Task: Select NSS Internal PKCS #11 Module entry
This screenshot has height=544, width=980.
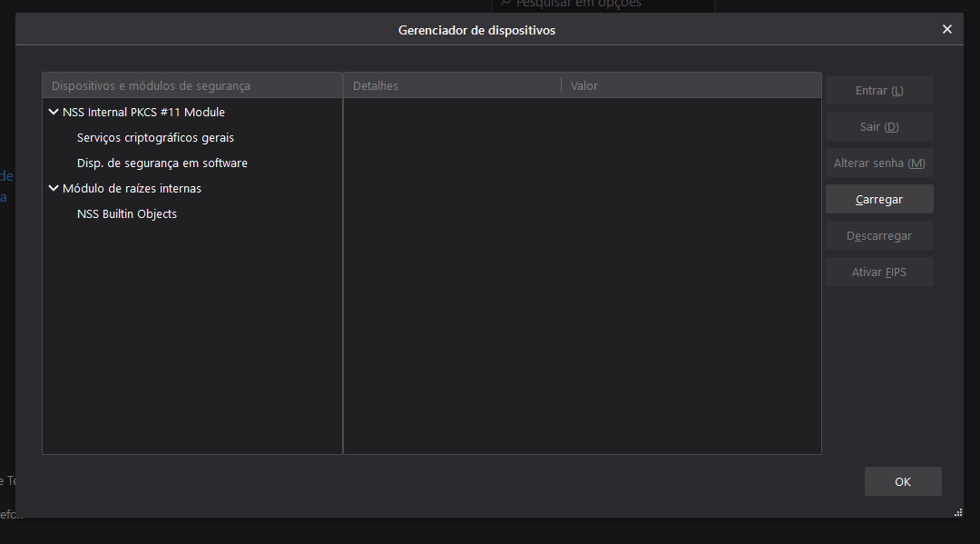Action: [x=143, y=113]
